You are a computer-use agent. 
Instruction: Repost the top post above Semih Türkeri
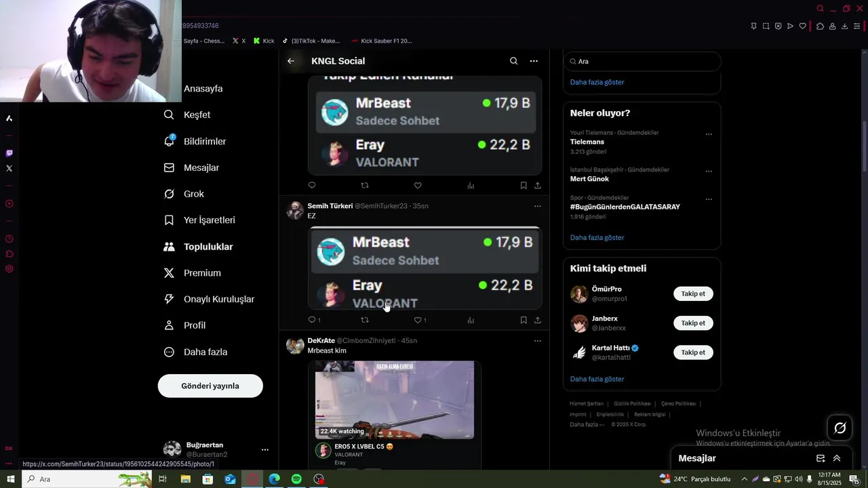(365, 185)
